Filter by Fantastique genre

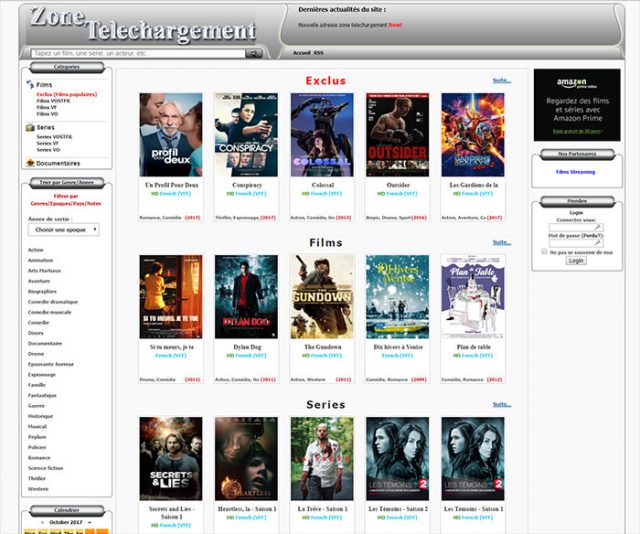click(x=42, y=395)
